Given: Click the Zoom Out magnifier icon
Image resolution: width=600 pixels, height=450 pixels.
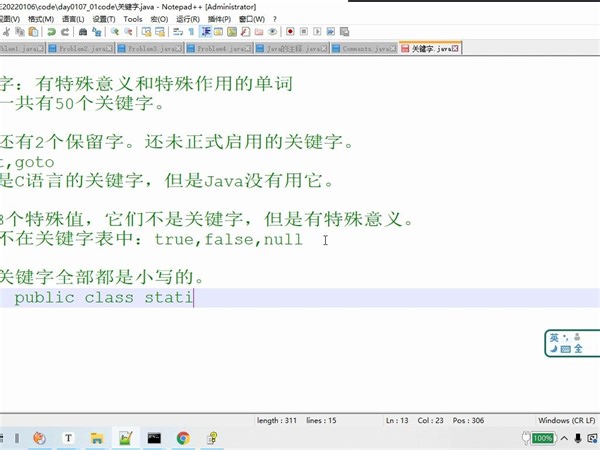Looking at the screenshot, I should [128, 32].
